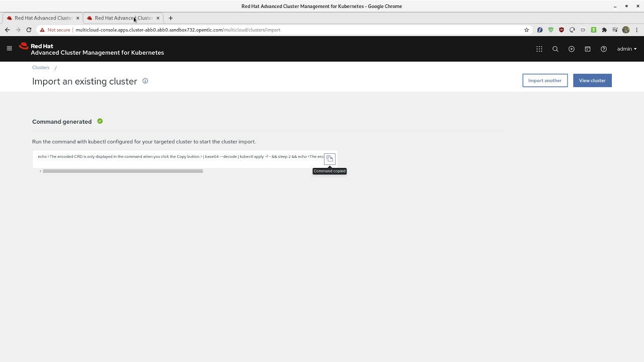644x362 pixels.
Task: Reload the current page
Action: pos(29,30)
